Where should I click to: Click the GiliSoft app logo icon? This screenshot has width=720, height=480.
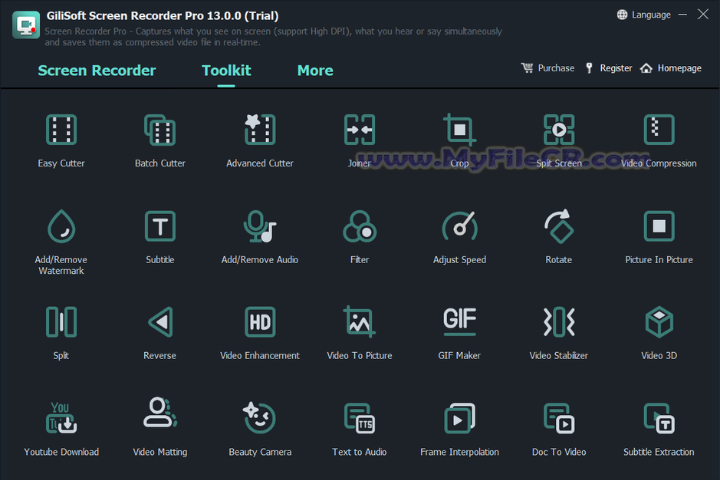point(26,25)
